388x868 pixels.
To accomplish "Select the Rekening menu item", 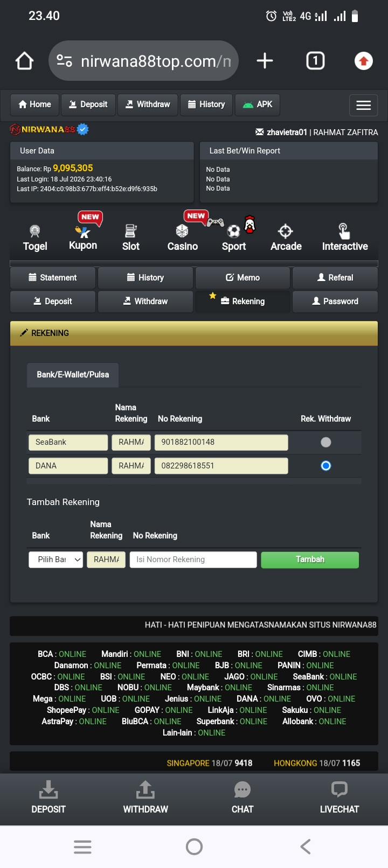I will (243, 302).
